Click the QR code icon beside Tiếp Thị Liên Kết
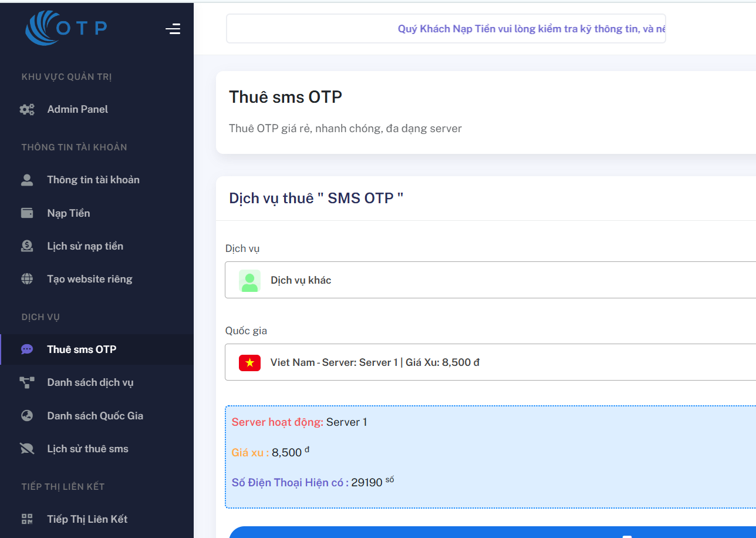The width and height of the screenshot is (756, 538). (27, 519)
